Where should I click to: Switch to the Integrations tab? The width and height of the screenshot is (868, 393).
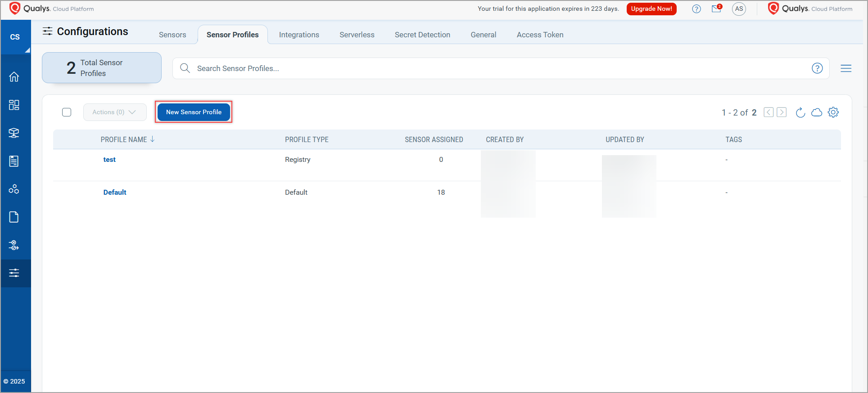click(299, 35)
